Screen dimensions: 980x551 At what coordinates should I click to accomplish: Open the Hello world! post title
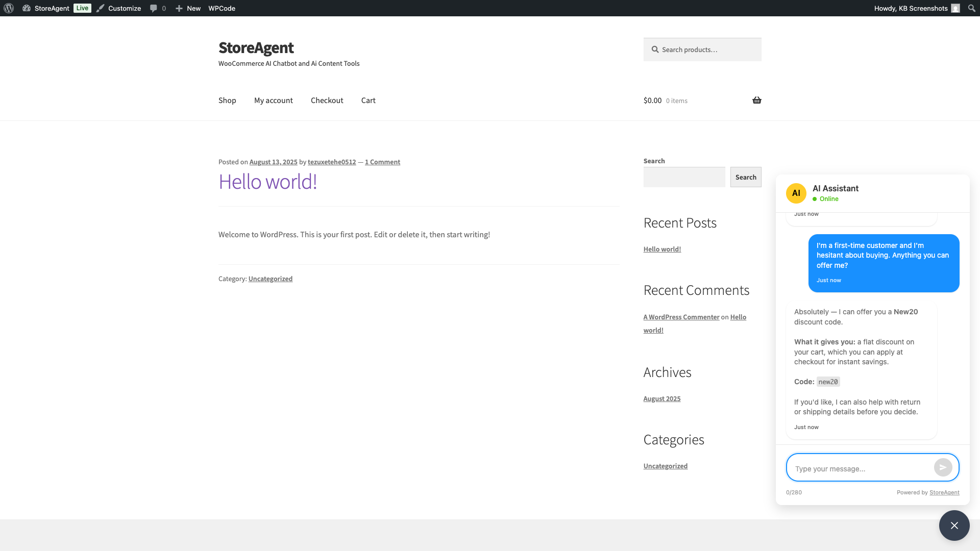tap(267, 182)
